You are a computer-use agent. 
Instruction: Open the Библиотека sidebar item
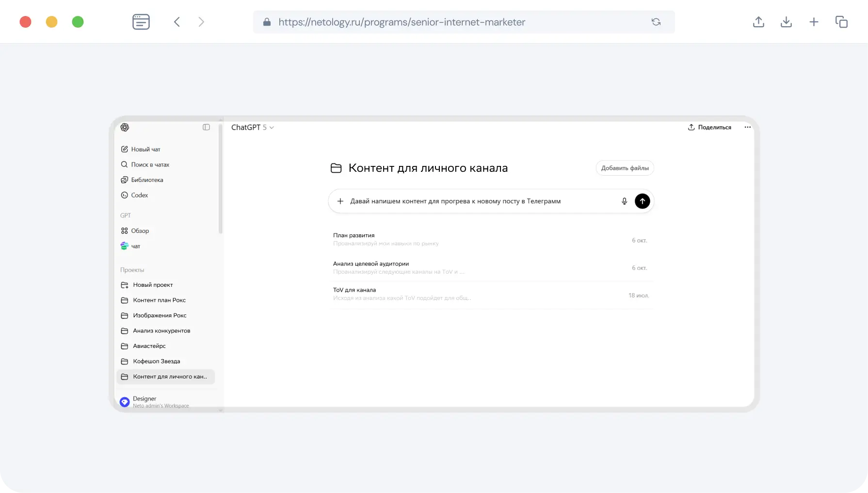click(x=147, y=180)
